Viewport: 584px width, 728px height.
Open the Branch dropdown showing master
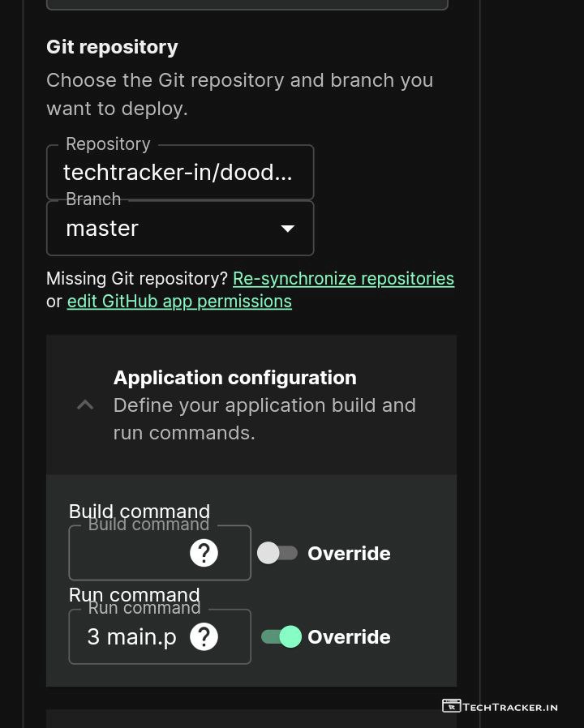click(180, 228)
